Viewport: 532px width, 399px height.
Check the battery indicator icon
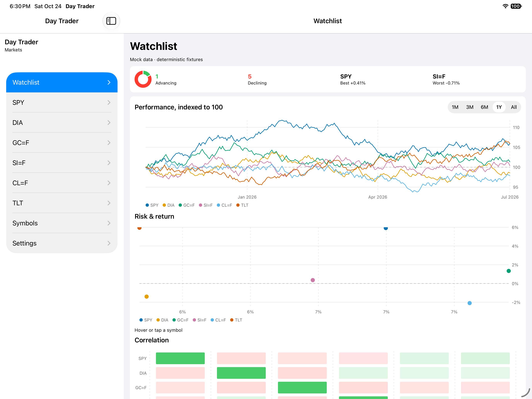click(x=516, y=6)
